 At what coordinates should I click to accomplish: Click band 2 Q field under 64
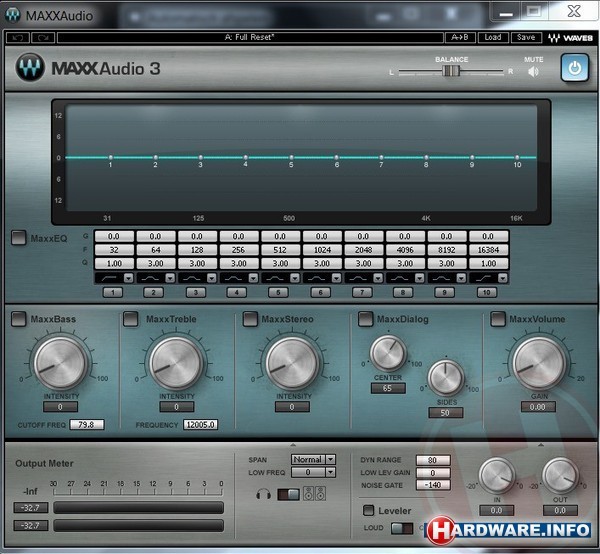click(x=156, y=264)
